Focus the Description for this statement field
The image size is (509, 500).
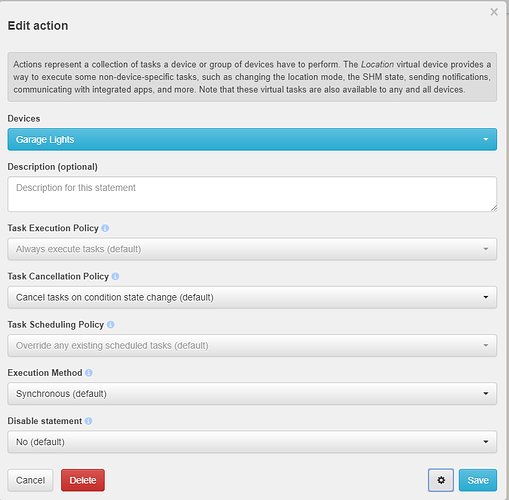click(252, 194)
